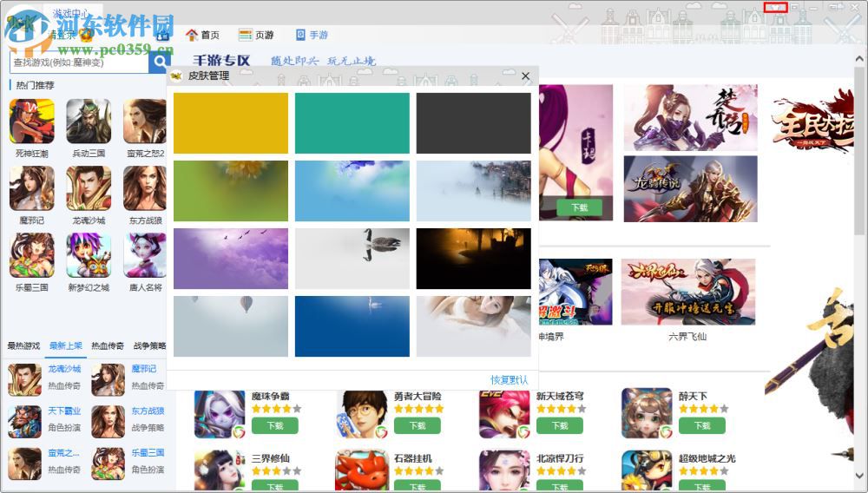Open the 乐蜀三国 list link
868x493 pixels.
(148, 452)
